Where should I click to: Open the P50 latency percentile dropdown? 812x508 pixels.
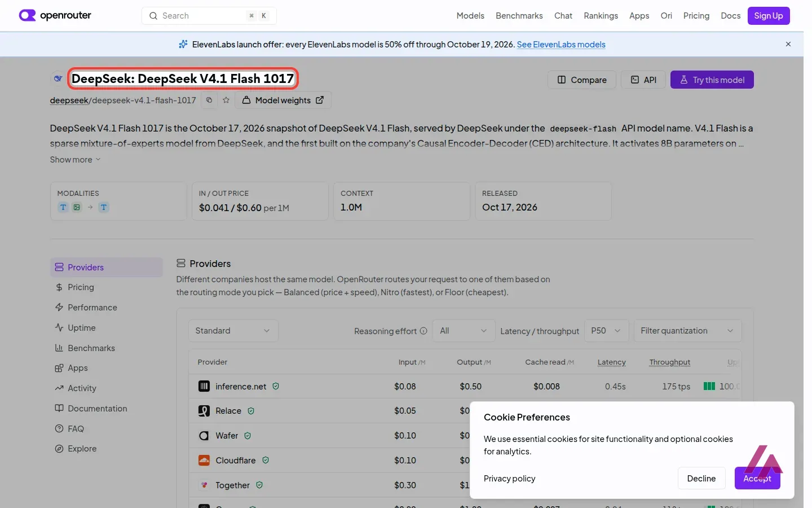coord(606,331)
